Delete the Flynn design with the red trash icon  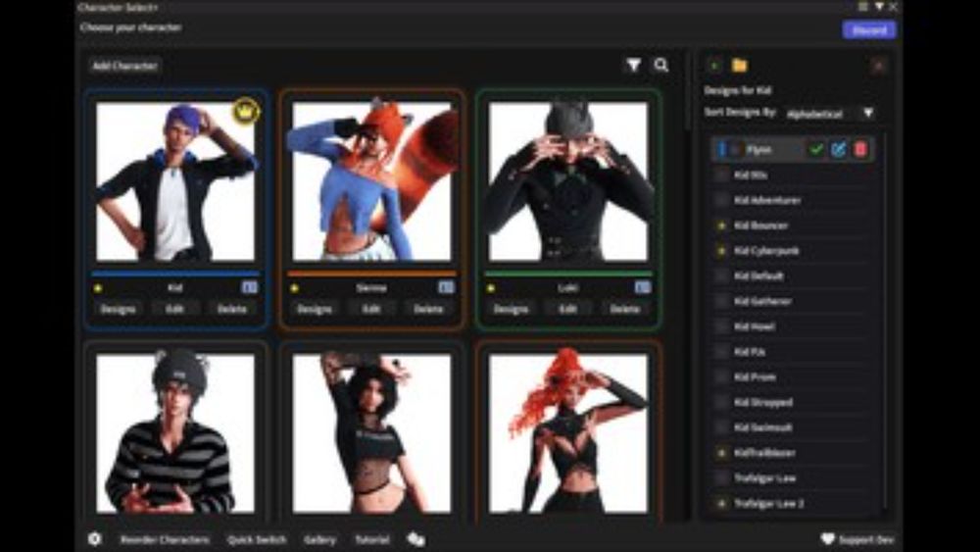coord(860,149)
